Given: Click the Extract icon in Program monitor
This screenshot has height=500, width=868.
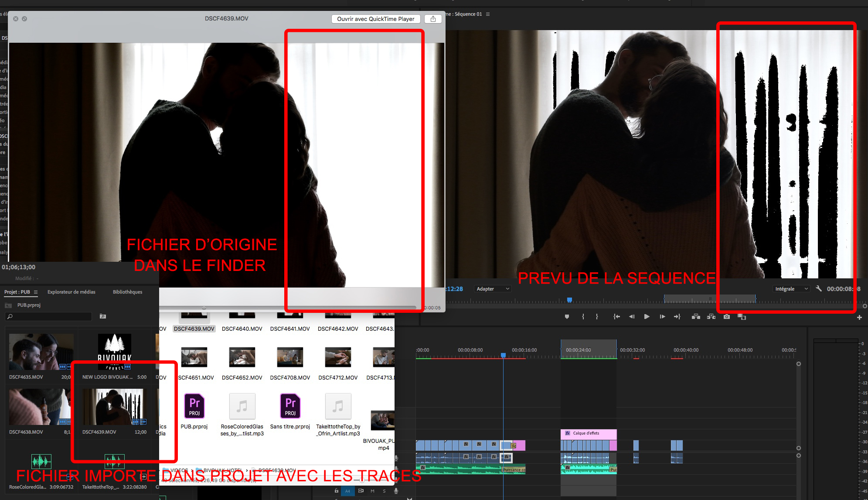Looking at the screenshot, I should [x=711, y=317].
